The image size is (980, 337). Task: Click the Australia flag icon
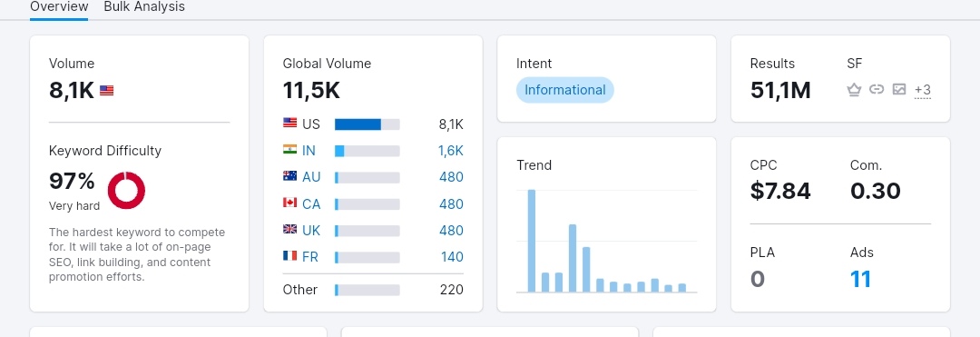pos(289,176)
